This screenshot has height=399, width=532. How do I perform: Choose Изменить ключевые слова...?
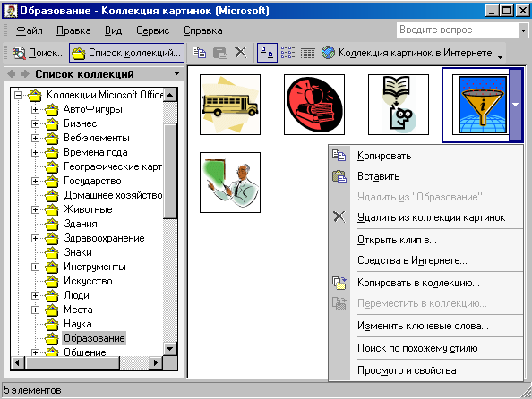pos(425,326)
